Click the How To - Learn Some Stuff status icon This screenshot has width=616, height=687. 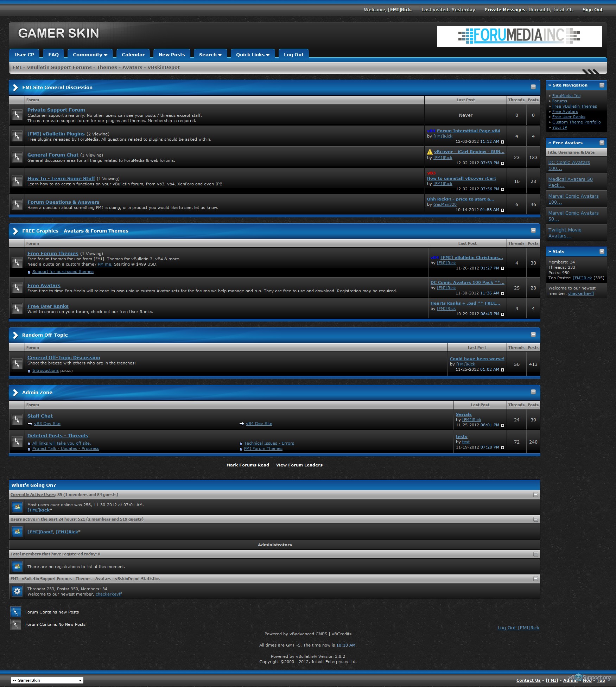pyautogui.click(x=17, y=181)
